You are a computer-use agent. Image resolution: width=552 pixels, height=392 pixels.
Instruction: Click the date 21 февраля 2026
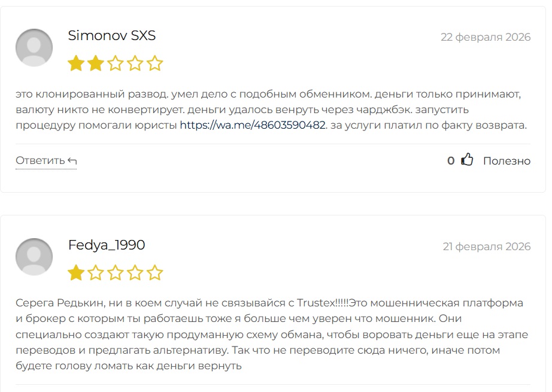[x=486, y=247]
